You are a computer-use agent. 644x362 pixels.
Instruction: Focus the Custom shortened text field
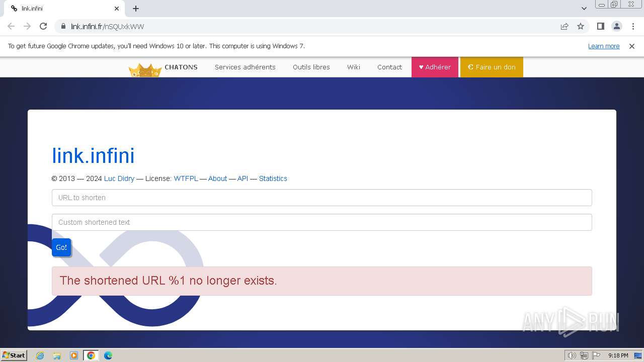coord(322,222)
